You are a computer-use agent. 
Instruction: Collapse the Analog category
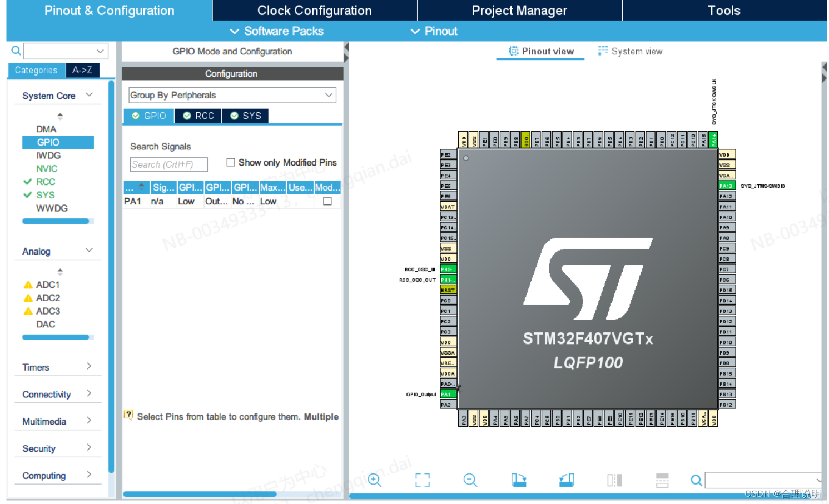pyautogui.click(x=89, y=251)
